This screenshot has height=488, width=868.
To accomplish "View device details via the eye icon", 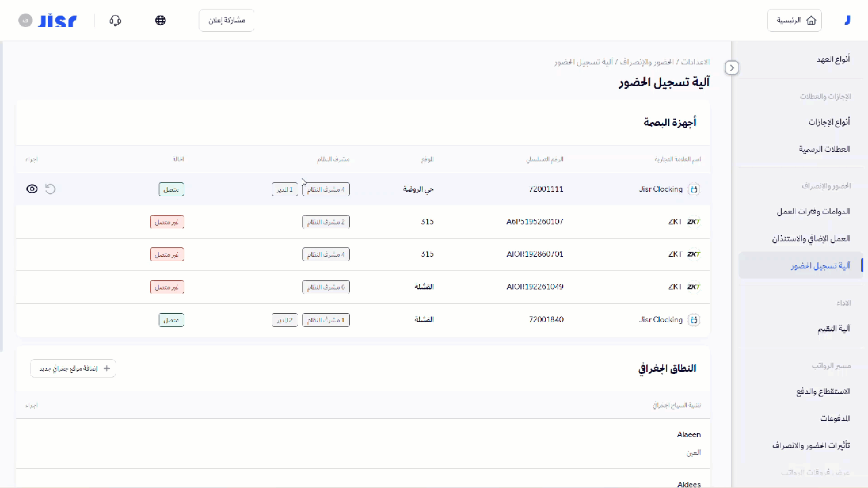I will pos(32,189).
